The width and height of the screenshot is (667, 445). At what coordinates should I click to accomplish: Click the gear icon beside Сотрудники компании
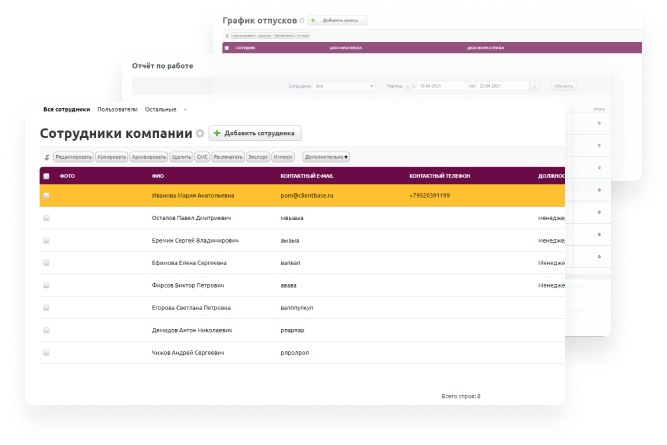(200, 133)
